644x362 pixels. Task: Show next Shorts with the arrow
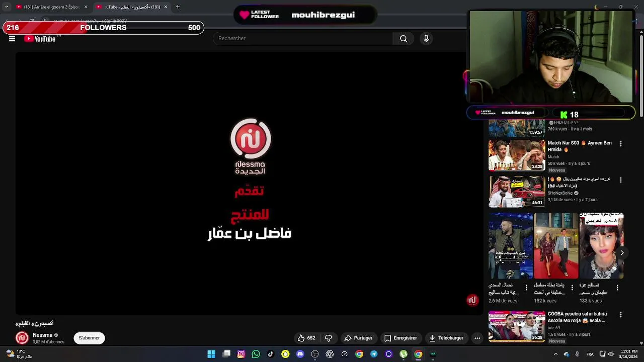[622, 253]
